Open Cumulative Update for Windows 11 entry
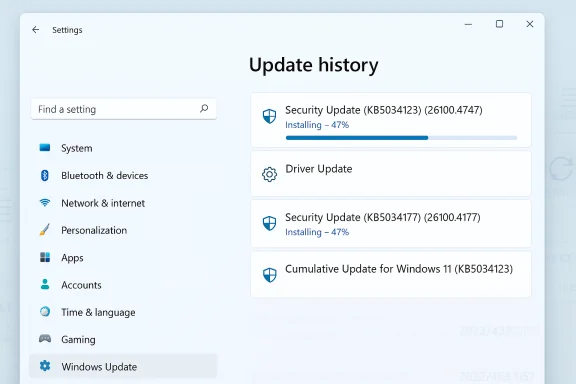576x384 pixels. click(391, 274)
